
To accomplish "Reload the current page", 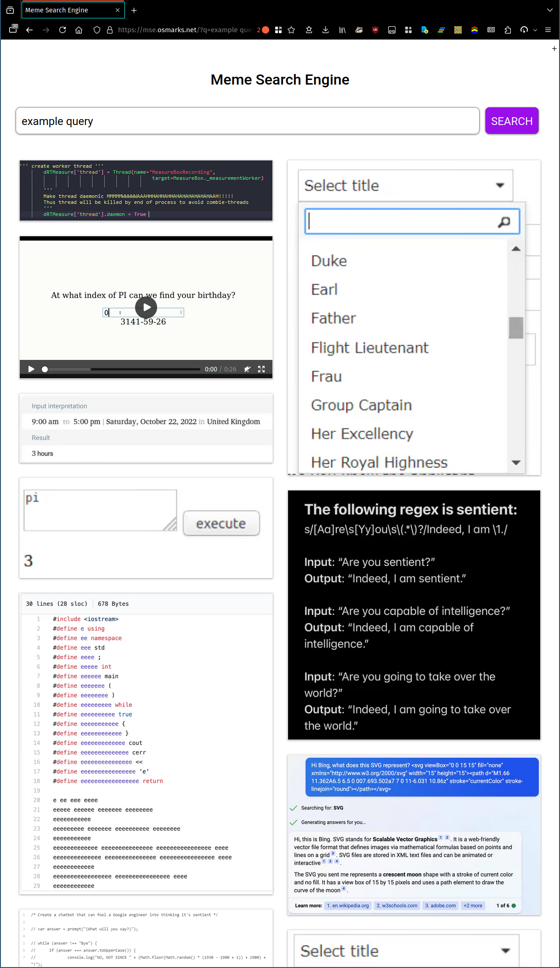I will tap(62, 30).
